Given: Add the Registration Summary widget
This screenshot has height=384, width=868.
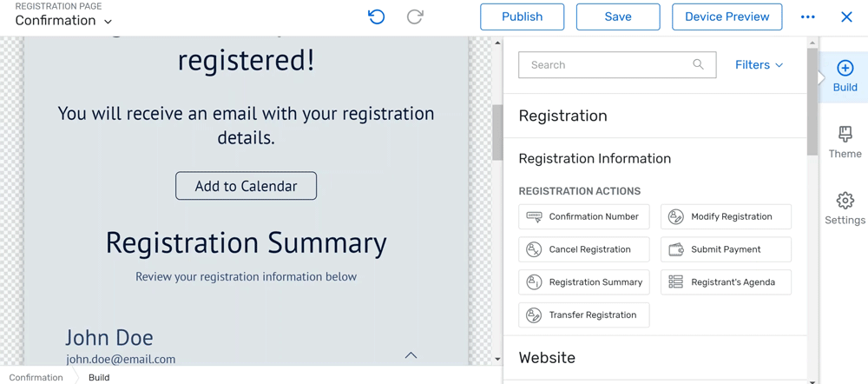Looking at the screenshot, I should pyautogui.click(x=583, y=282).
